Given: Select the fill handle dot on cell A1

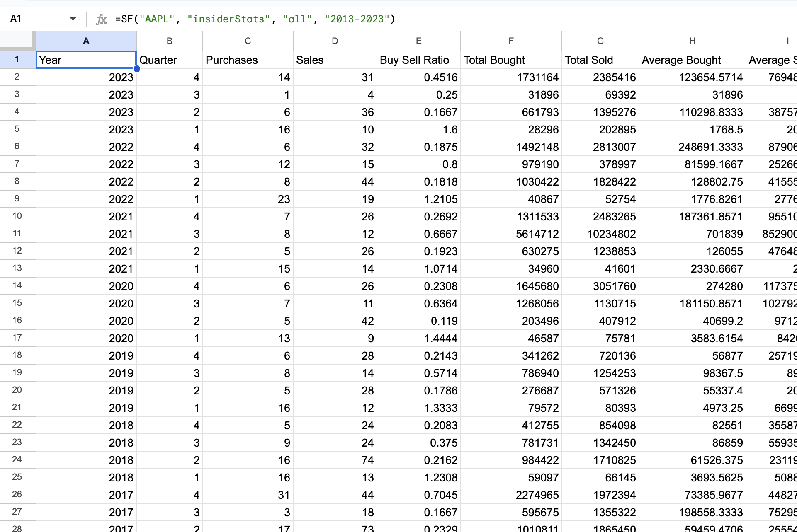Looking at the screenshot, I should [x=137, y=69].
